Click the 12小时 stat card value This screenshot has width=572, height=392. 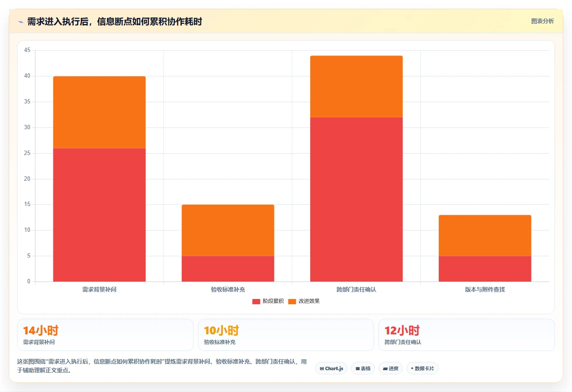pos(402,330)
